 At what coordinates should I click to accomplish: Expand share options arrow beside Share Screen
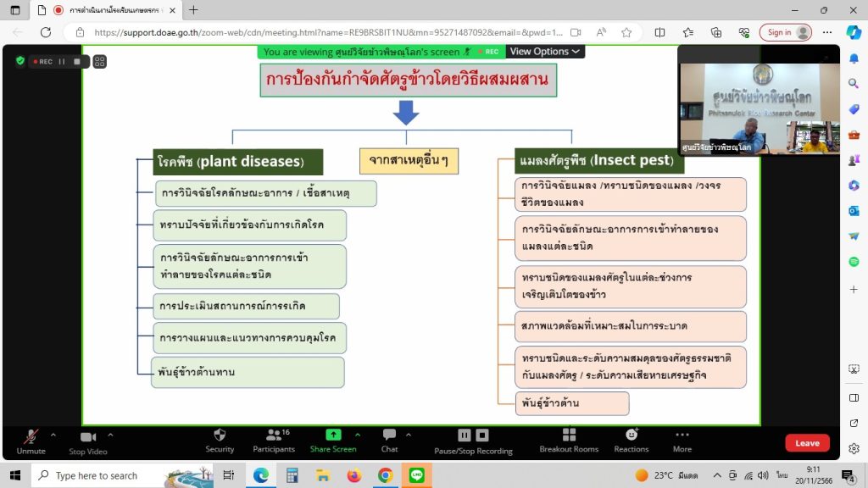[x=357, y=435]
